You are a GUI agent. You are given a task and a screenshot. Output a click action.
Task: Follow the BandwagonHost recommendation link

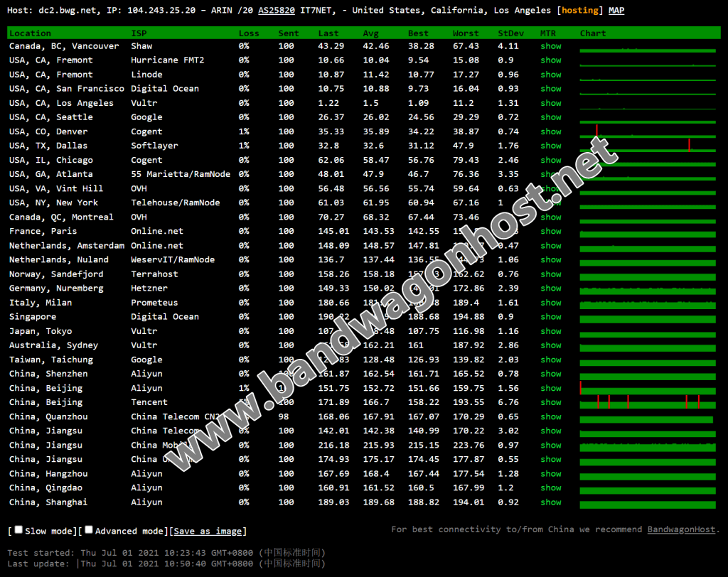click(x=681, y=529)
